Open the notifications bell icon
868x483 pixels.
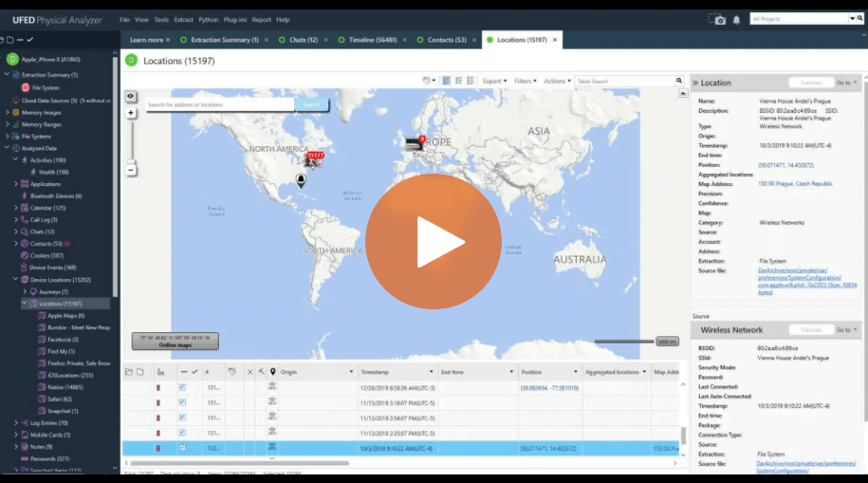tap(737, 19)
